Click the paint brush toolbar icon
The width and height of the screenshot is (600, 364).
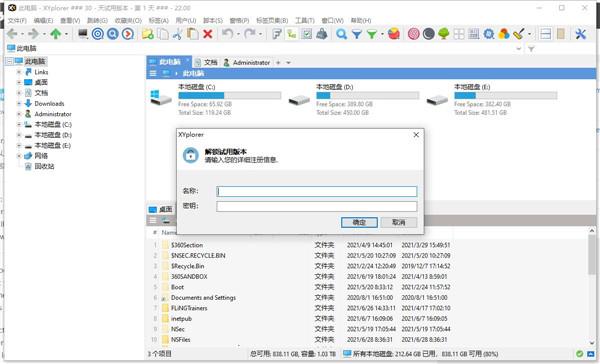519,34
